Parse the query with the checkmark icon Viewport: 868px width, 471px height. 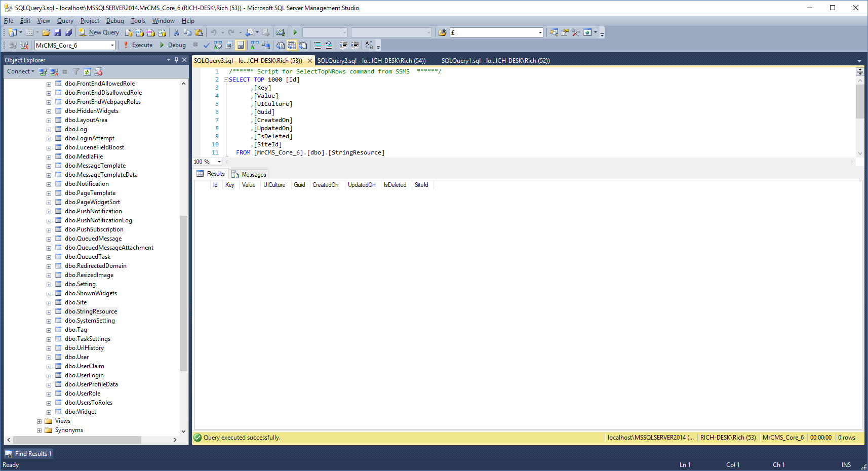(206, 45)
